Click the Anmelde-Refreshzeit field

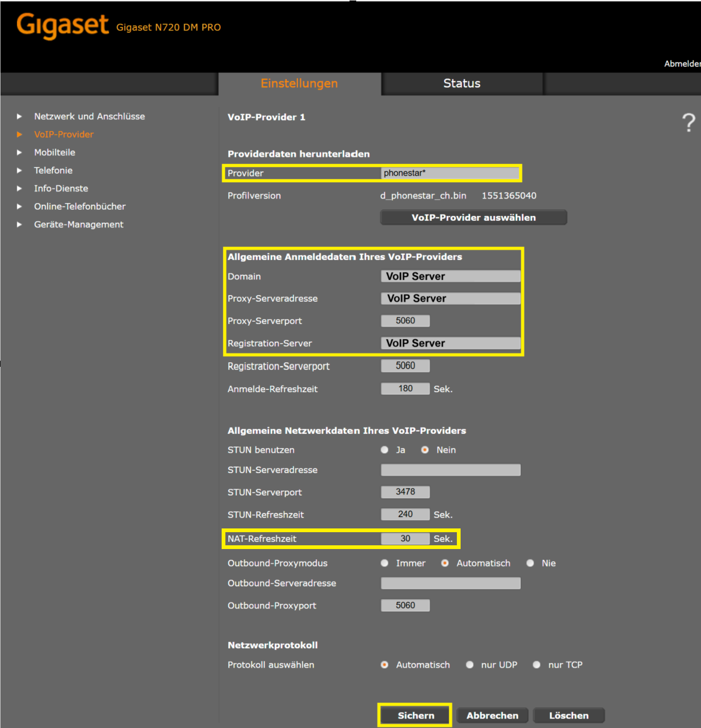405,388
